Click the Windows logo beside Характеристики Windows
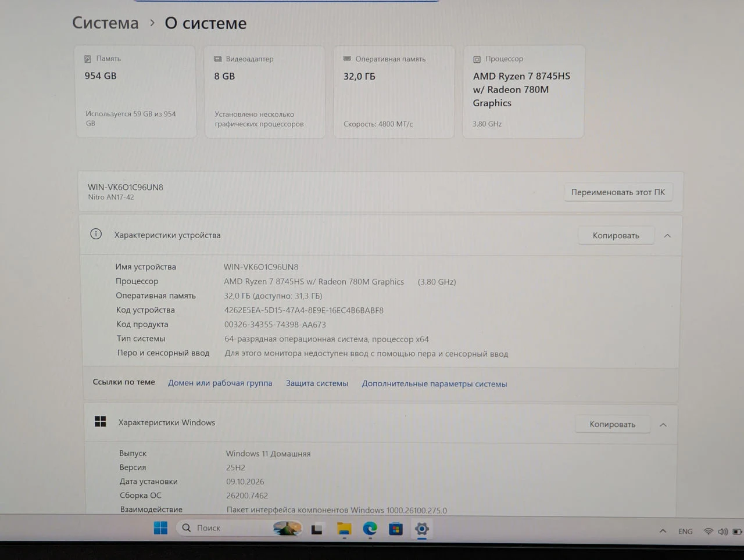 pyautogui.click(x=101, y=422)
